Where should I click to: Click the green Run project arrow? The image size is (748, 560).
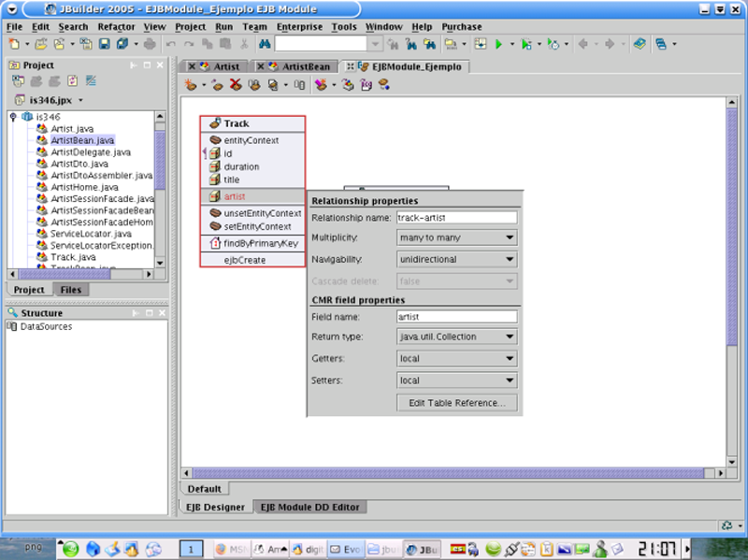pos(499,44)
